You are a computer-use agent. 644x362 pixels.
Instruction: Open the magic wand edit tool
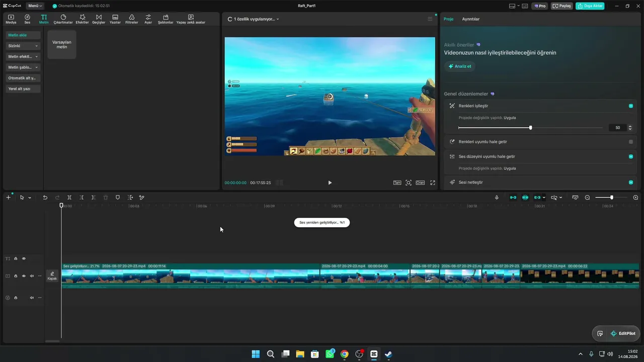142,198
